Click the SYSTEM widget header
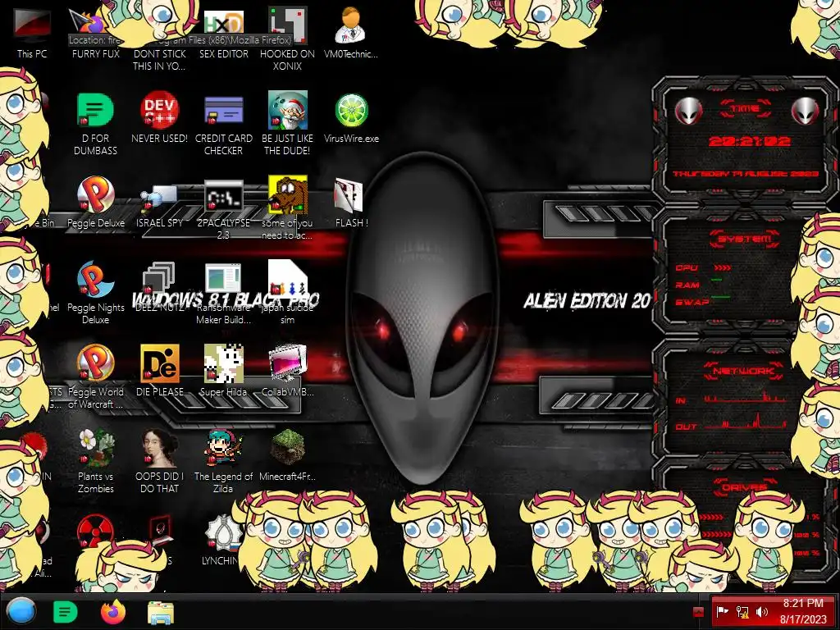This screenshot has width=840, height=630. pos(745,239)
